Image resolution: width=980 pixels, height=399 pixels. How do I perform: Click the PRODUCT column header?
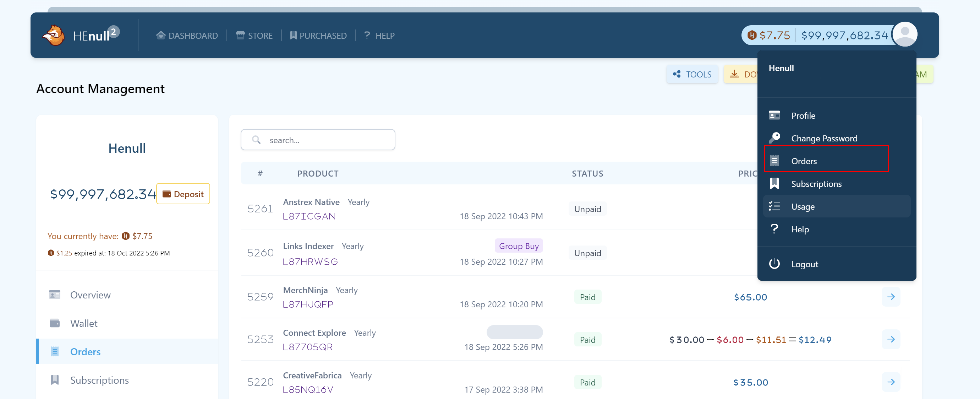click(x=318, y=174)
